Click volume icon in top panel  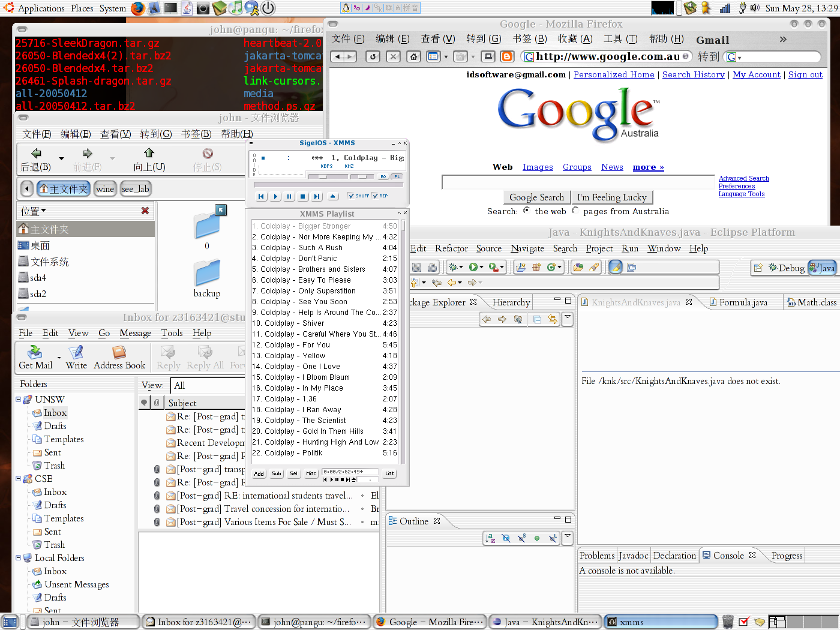click(x=755, y=8)
